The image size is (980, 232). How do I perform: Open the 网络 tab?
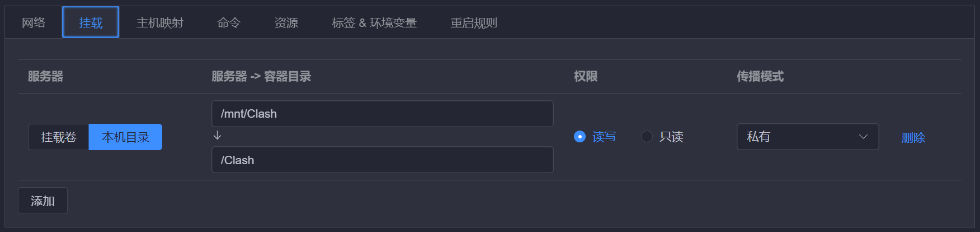click(34, 22)
